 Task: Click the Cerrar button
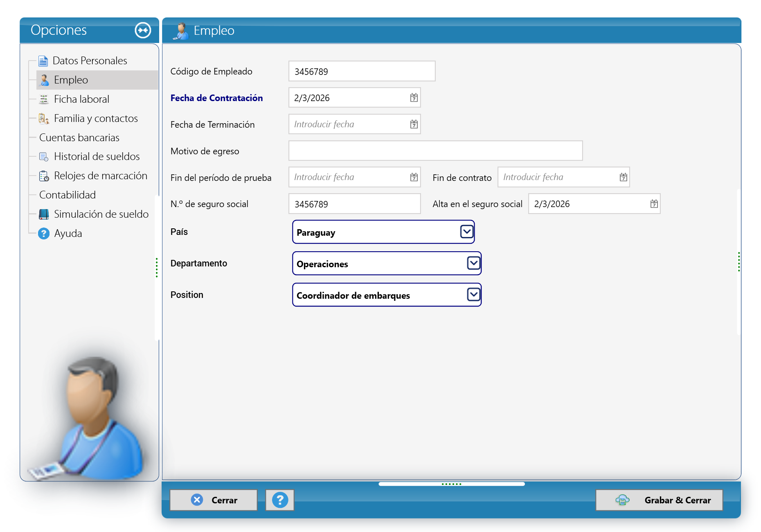point(214,500)
